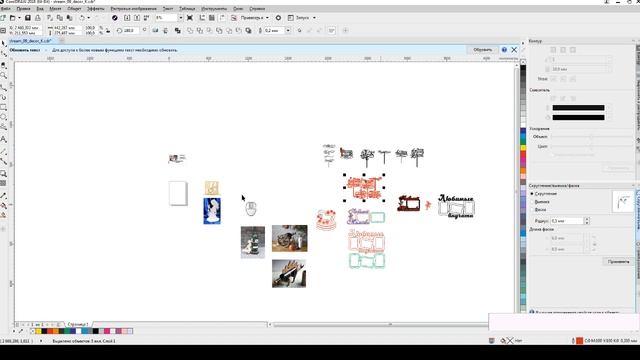Click the Undo arrow icon
Viewport: 640px width, 360px height.
[x=82, y=18]
